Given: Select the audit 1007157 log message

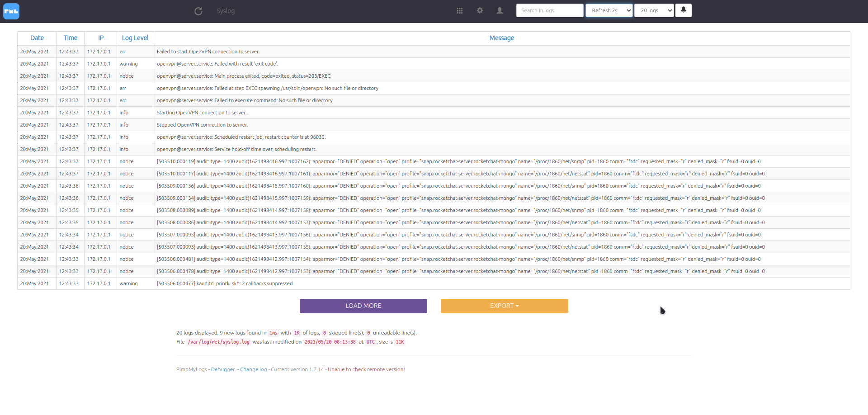Looking at the screenshot, I should tap(461, 222).
